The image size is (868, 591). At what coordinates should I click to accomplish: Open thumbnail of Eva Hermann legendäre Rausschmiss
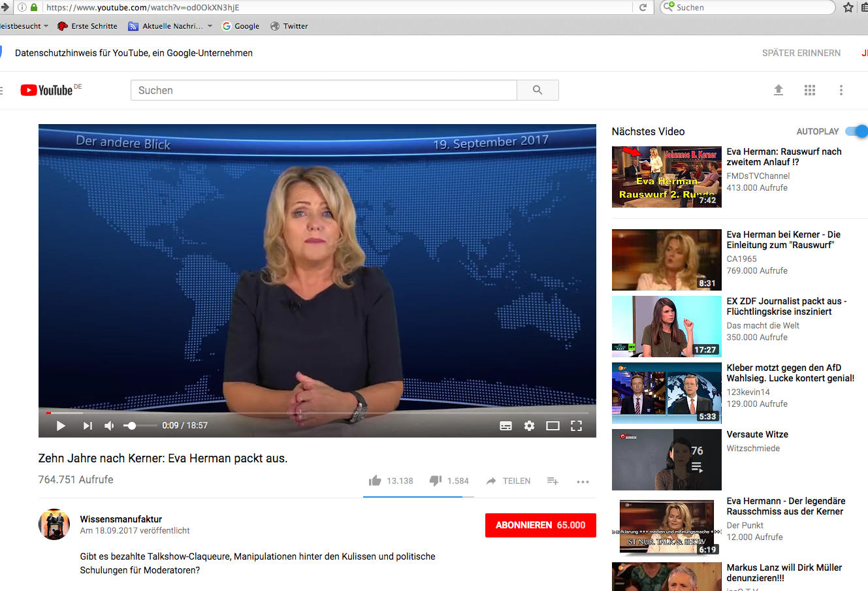(667, 526)
